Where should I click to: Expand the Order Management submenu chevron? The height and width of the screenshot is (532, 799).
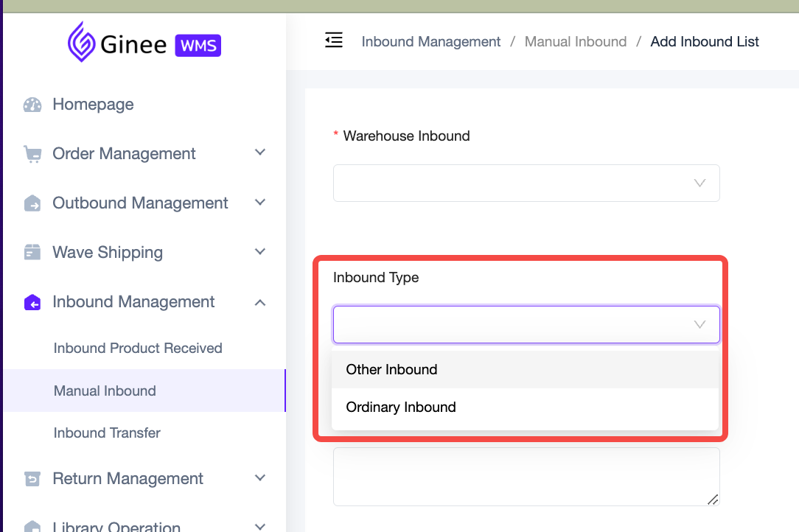(x=259, y=153)
